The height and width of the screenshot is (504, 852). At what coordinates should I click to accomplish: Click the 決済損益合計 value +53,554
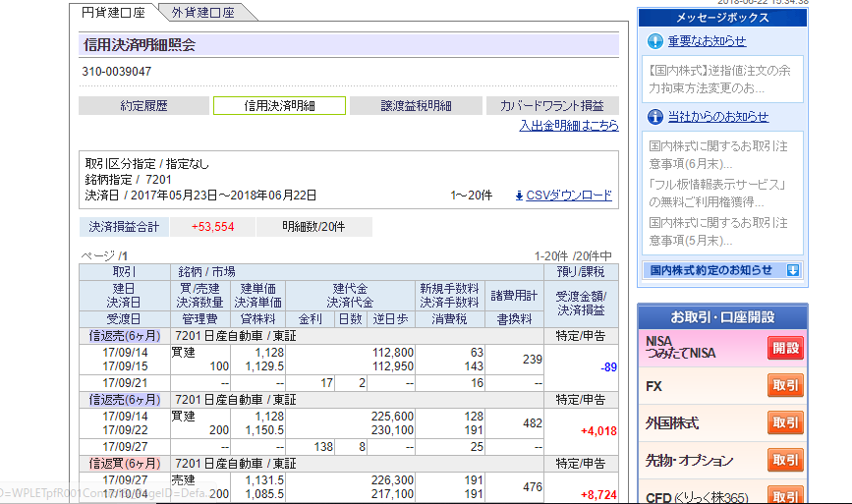(x=213, y=227)
